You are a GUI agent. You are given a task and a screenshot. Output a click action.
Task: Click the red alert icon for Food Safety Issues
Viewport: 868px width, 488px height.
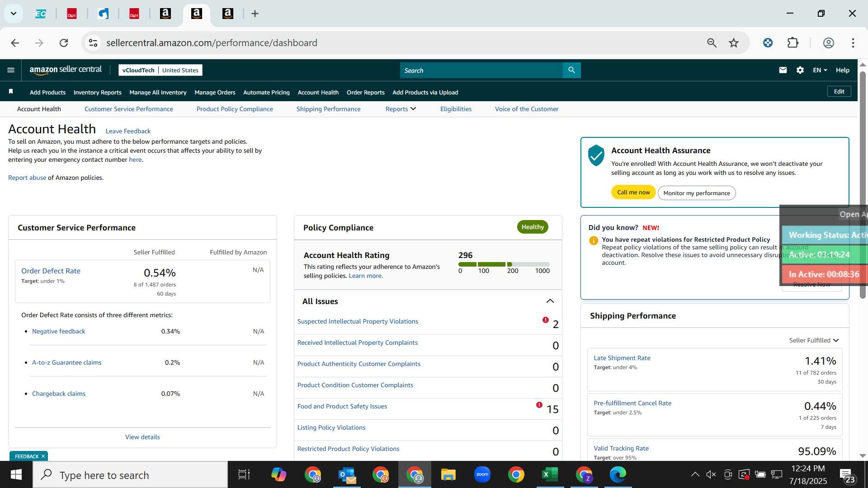539,405
